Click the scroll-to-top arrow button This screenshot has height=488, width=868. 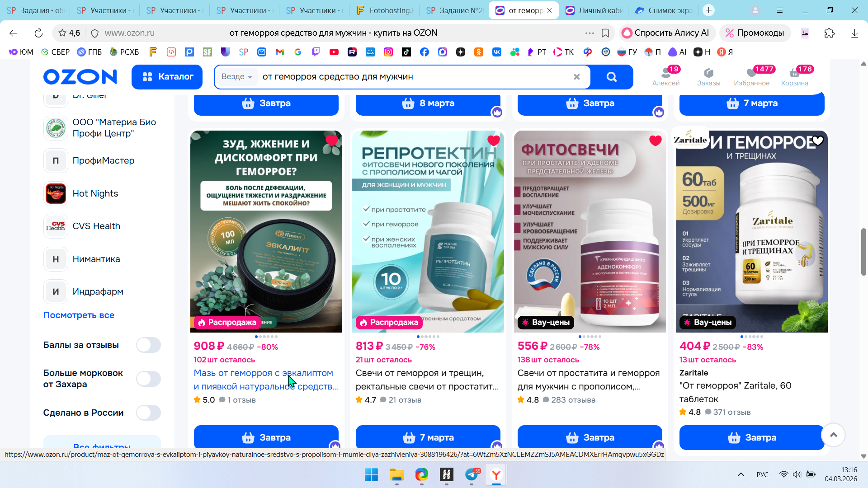coord(833,435)
